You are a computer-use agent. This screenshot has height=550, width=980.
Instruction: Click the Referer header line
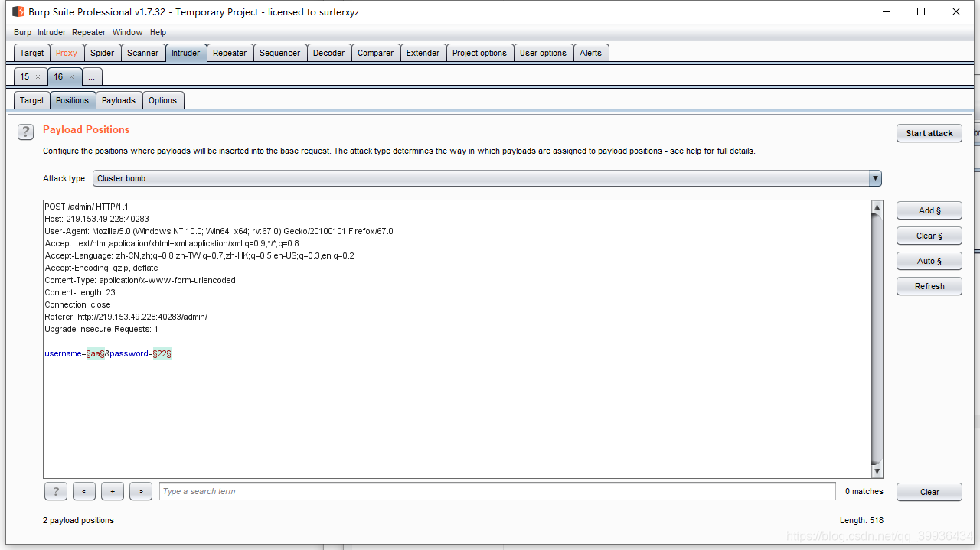pyautogui.click(x=126, y=317)
